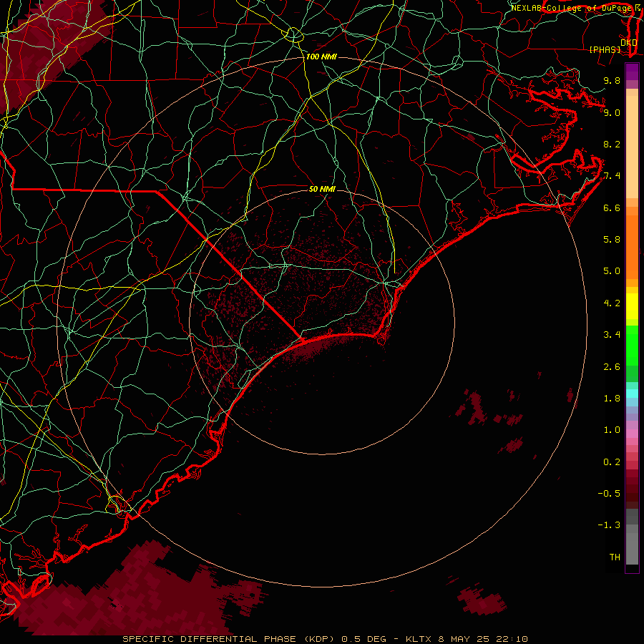Click the 'NEXLAB-College of DuPage' credit text
The image size is (644, 644).
click(570, 8)
